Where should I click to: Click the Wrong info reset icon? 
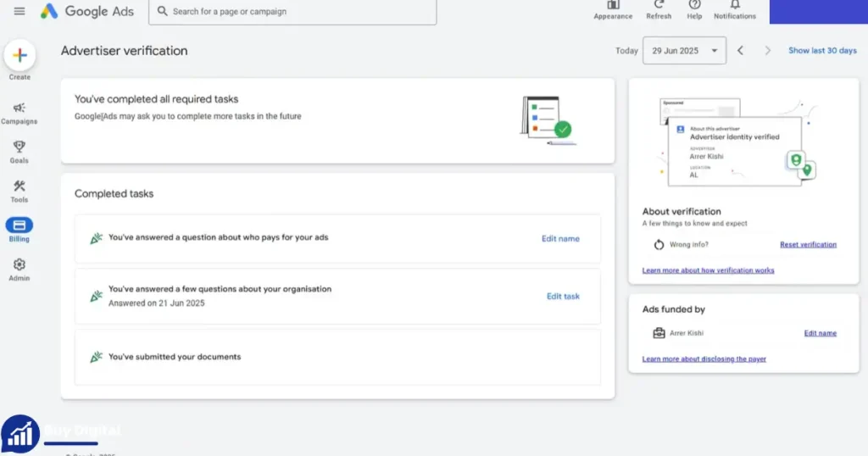659,244
